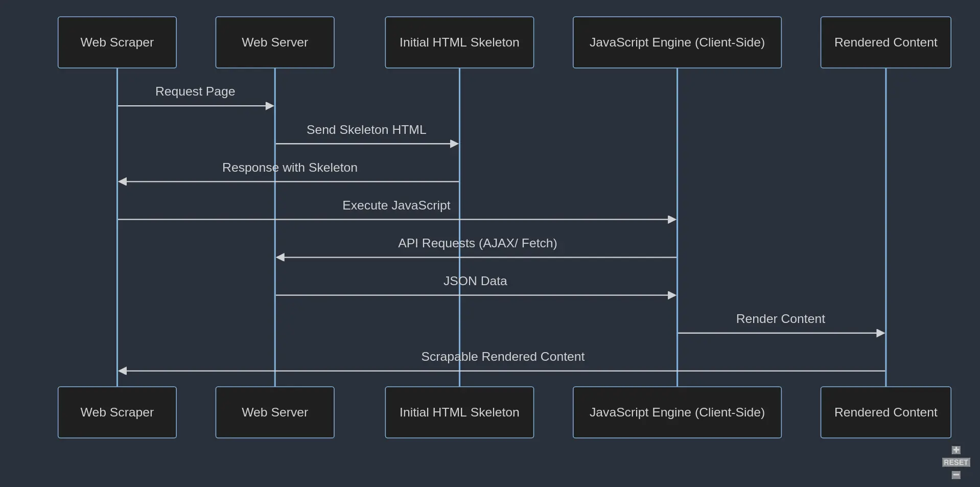The height and width of the screenshot is (487, 980).
Task: Click the bottom Web Scraper participant box
Action: point(116,412)
